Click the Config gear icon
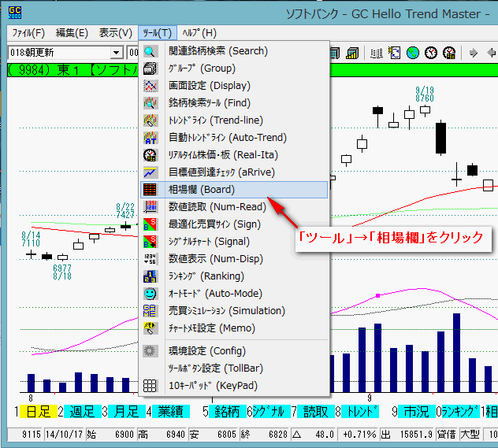 click(150, 351)
